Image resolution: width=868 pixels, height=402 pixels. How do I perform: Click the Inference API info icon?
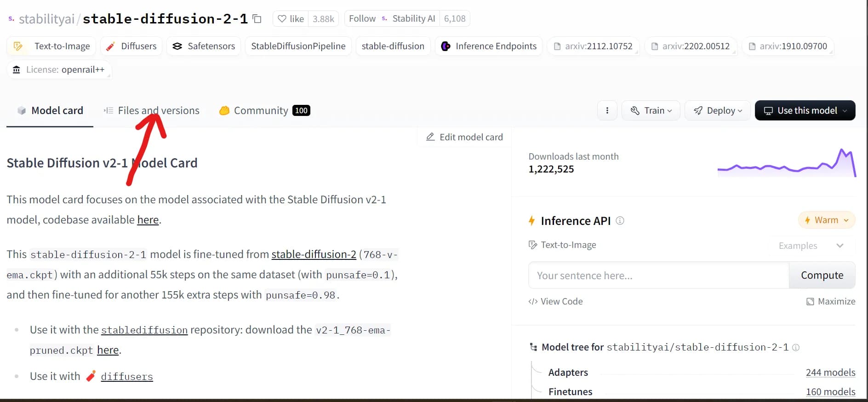click(620, 221)
